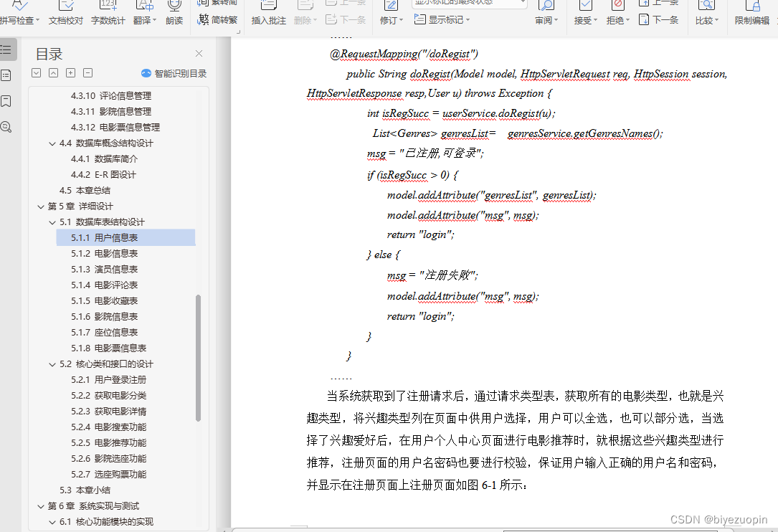Click the outline pane vertical scrollbar thumb

pos(199,358)
